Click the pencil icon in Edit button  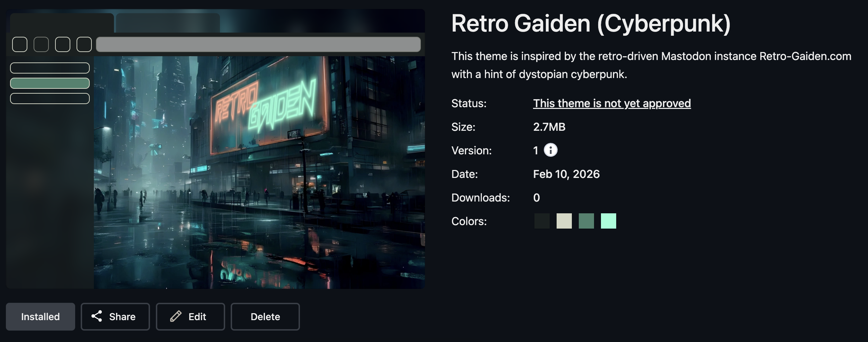(176, 316)
